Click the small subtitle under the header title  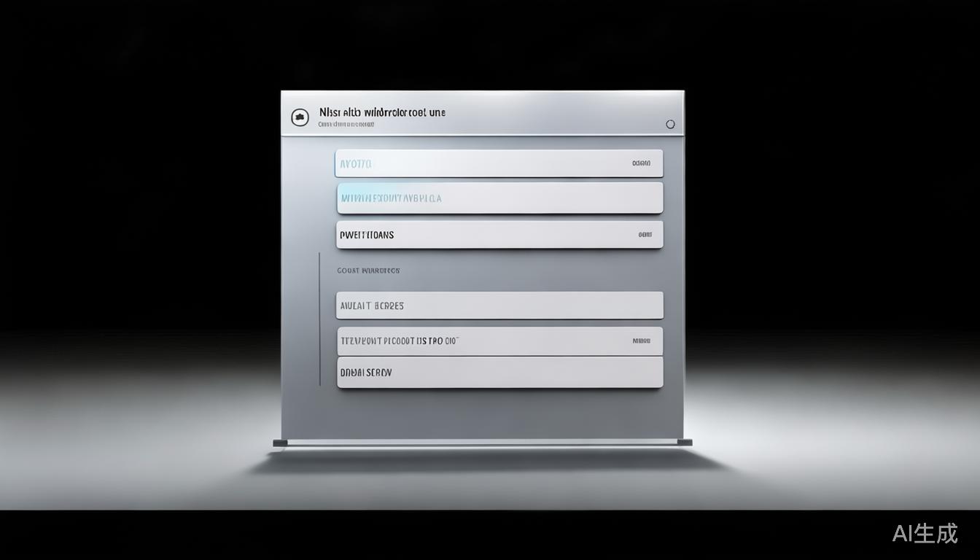click(x=346, y=125)
